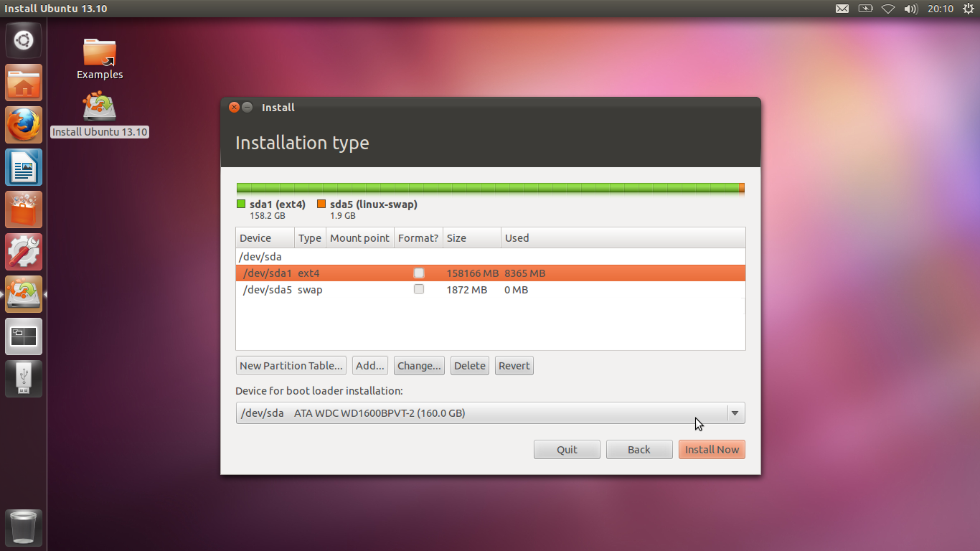This screenshot has width=980, height=551.
Task: Click the 158166 MB size value
Action: click(x=472, y=273)
